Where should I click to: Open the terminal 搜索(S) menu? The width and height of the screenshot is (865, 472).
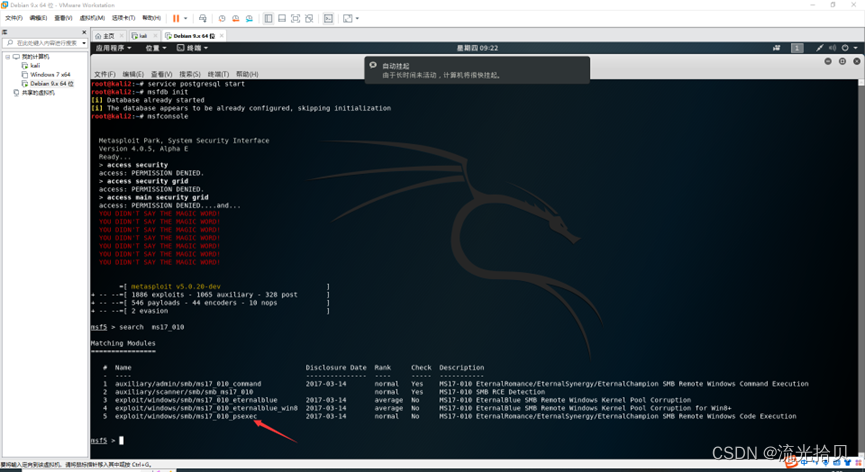tap(190, 74)
